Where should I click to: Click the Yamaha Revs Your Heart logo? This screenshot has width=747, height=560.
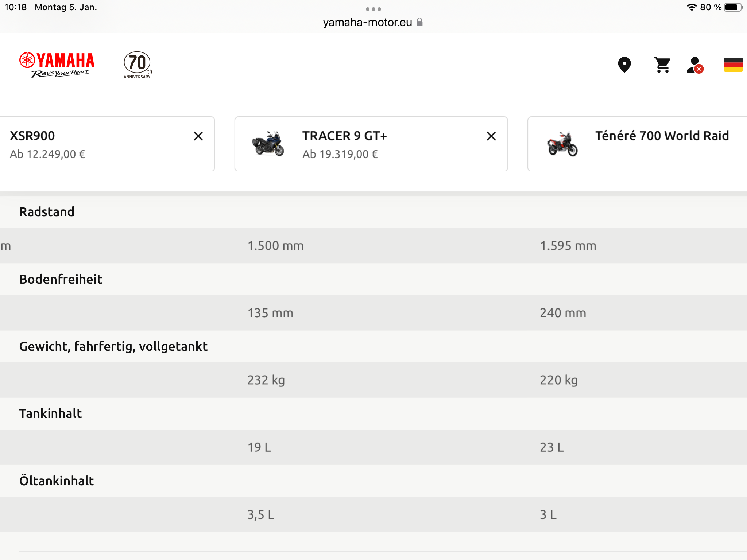click(x=57, y=65)
